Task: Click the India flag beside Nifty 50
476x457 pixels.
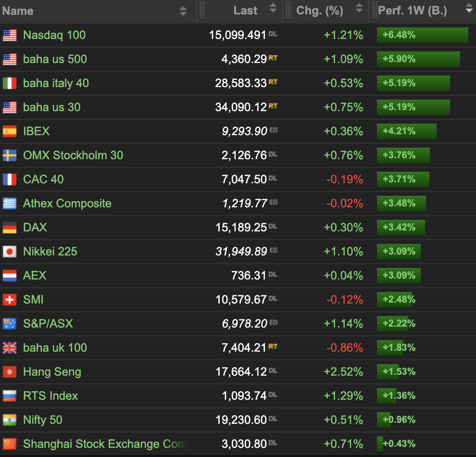Action: coord(10,419)
